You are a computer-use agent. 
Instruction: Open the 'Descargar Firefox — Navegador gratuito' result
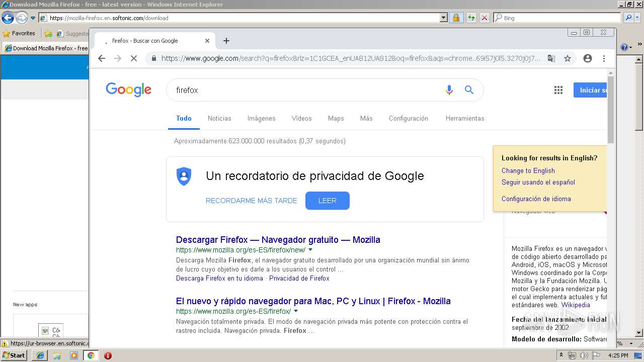pos(278,240)
